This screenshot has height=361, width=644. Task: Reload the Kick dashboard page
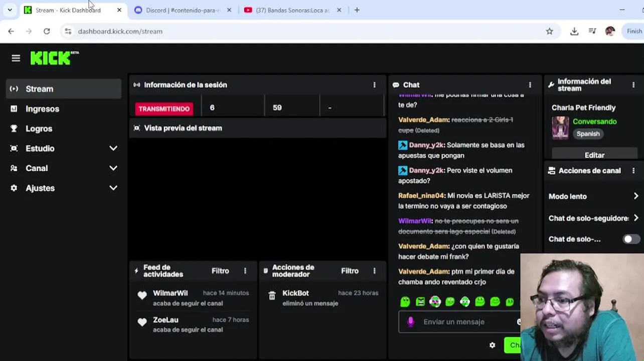[47, 31]
